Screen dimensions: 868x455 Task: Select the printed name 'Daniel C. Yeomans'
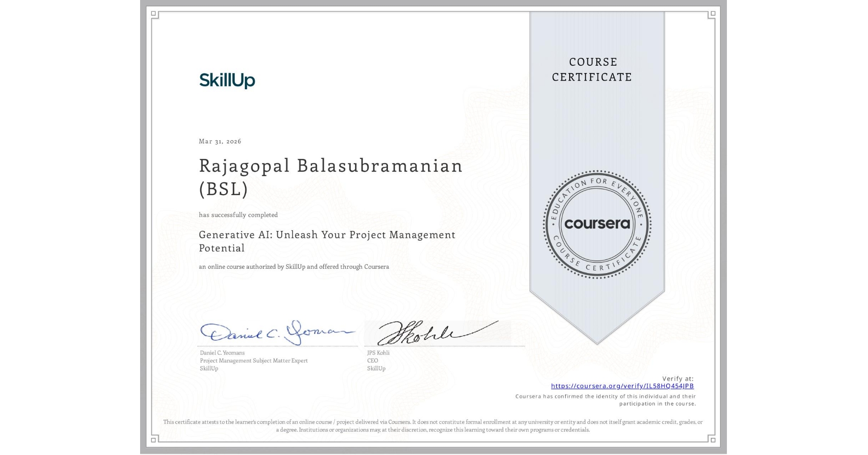(x=222, y=353)
